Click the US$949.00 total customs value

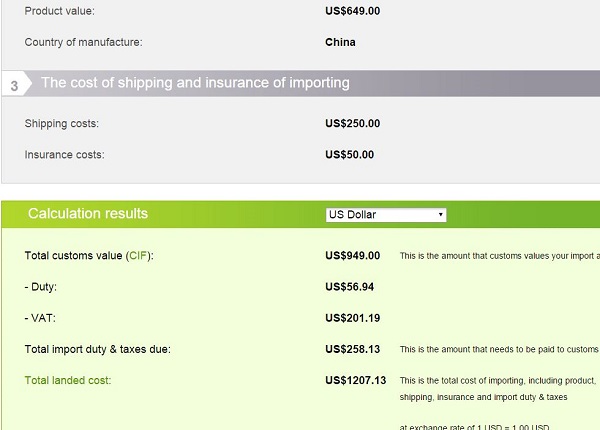(x=353, y=256)
